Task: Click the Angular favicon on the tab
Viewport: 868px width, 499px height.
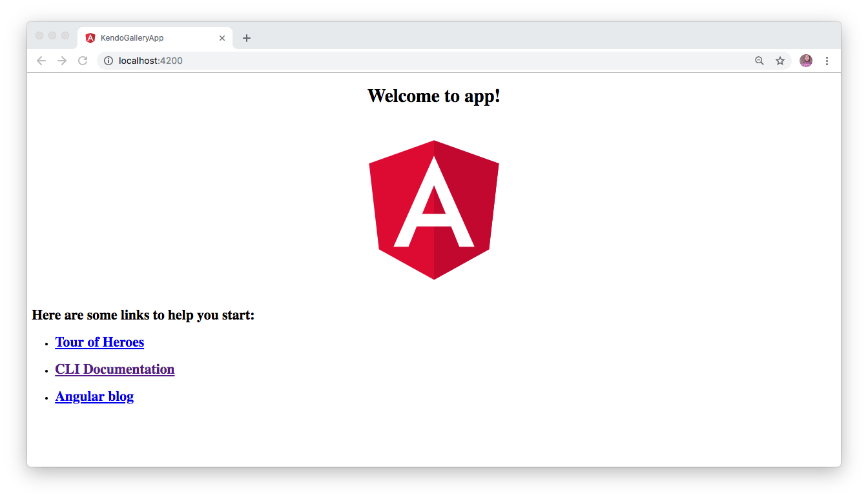Action: click(x=90, y=38)
